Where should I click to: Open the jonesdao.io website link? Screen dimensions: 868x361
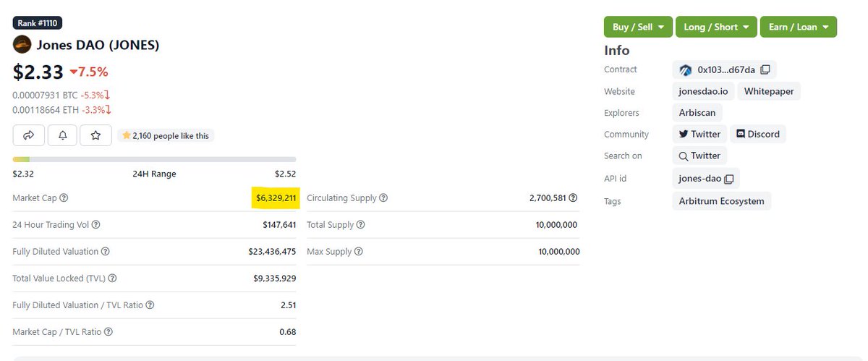(x=703, y=92)
